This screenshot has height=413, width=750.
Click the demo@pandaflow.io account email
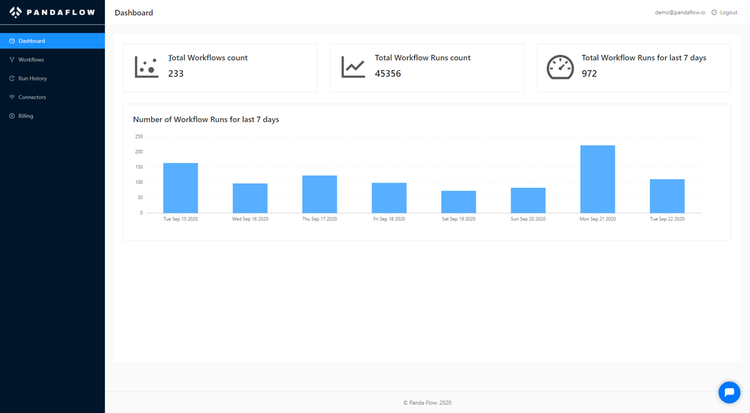coord(680,12)
